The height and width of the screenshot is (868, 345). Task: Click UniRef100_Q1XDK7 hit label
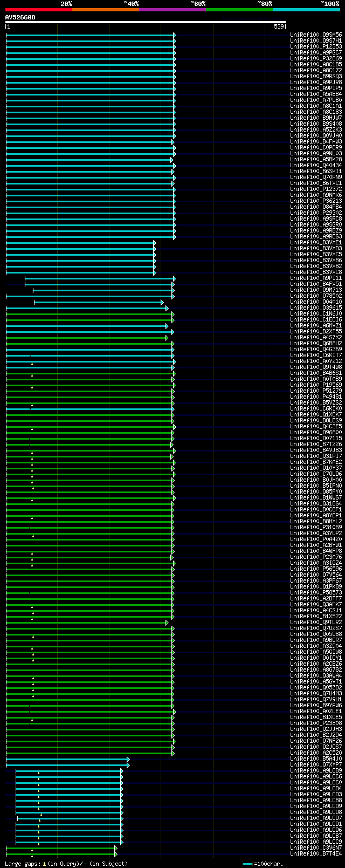click(316, 415)
